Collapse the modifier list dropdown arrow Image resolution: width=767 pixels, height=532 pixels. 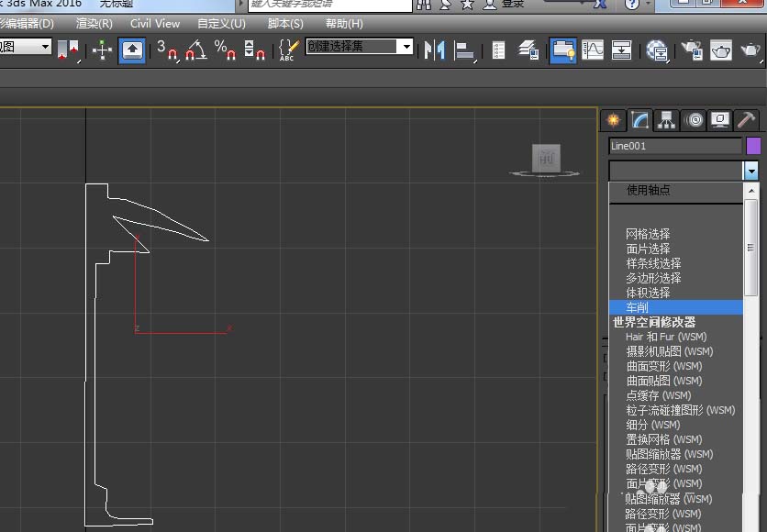pyautogui.click(x=751, y=172)
